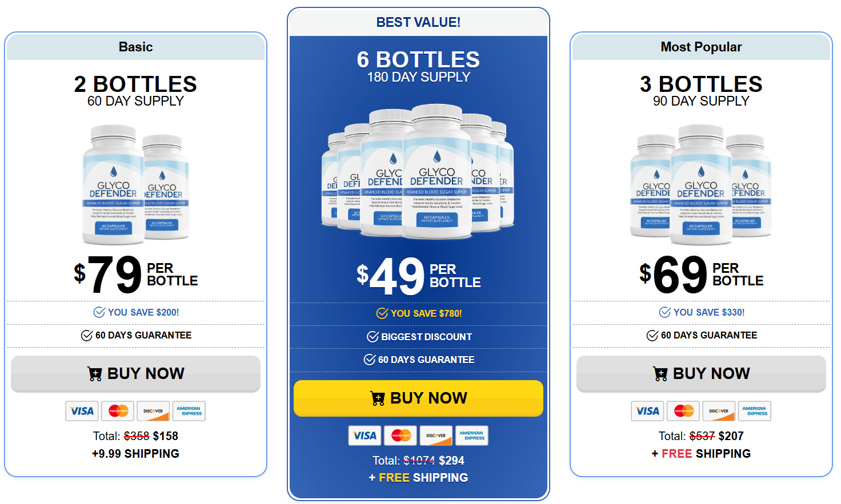This screenshot has height=504, width=841.
Task: Click the 2 bottles product image
Action: point(135,184)
